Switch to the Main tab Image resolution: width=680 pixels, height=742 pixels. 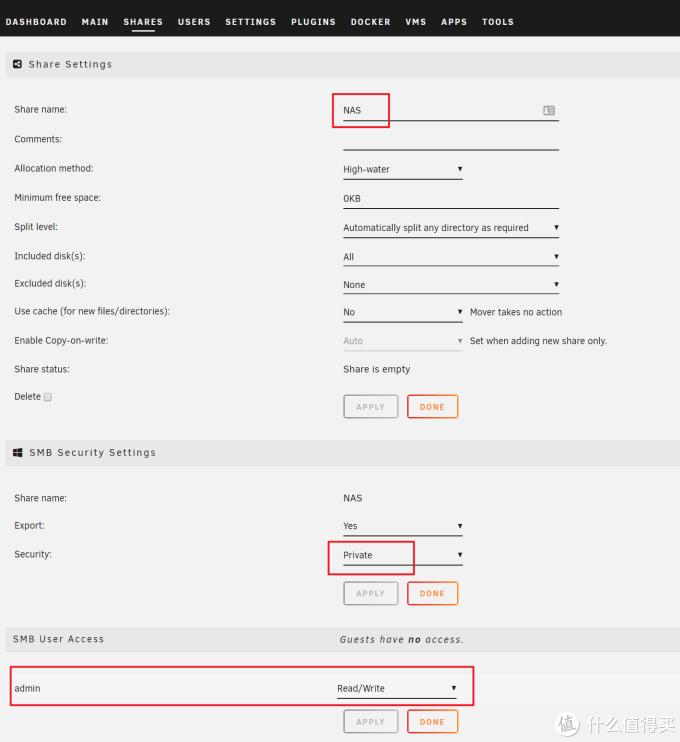95,22
